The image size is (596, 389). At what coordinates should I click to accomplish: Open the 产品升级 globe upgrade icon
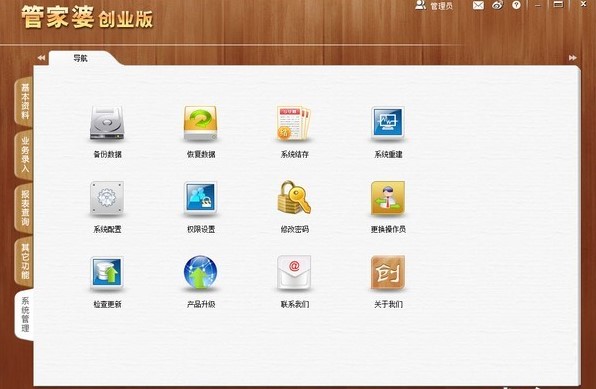pos(200,272)
